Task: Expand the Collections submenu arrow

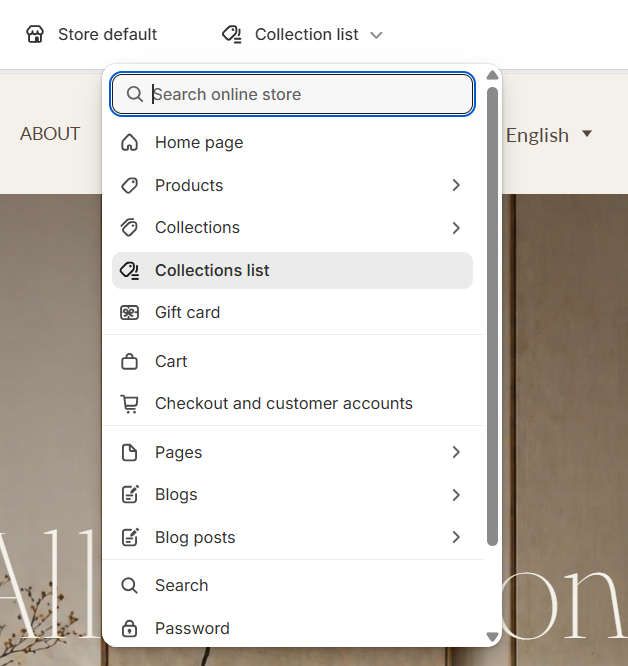Action: (x=456, y=228)
